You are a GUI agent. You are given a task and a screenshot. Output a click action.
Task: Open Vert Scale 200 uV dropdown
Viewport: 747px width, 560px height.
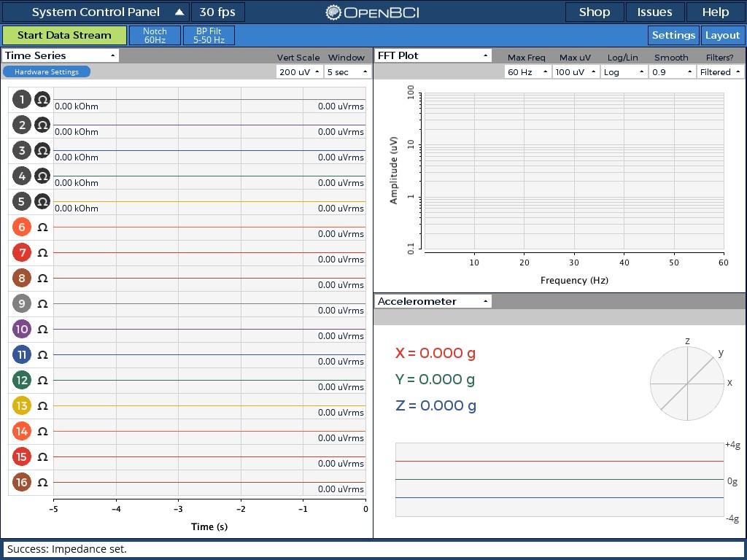(x=300, y=72)
